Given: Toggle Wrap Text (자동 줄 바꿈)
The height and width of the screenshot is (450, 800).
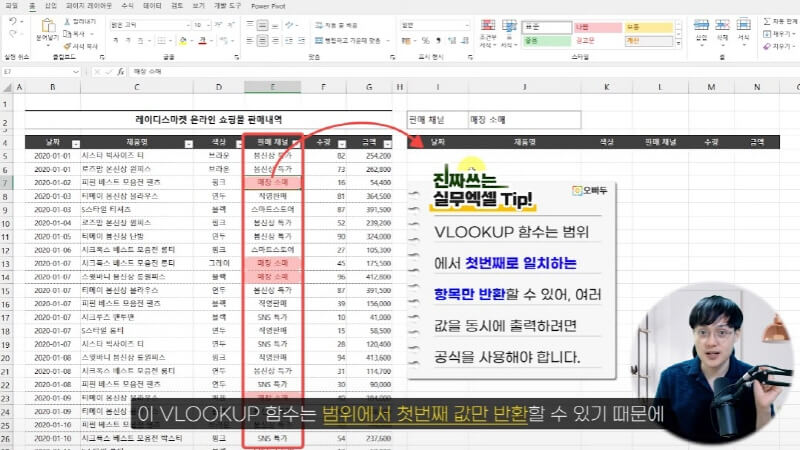Looking at the screenshot, I should [336, 25].
